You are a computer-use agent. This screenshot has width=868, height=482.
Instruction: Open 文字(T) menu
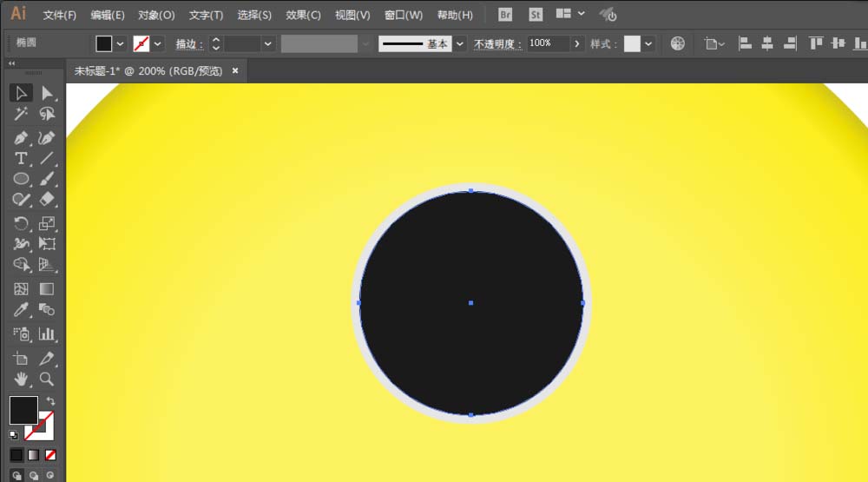206,15
